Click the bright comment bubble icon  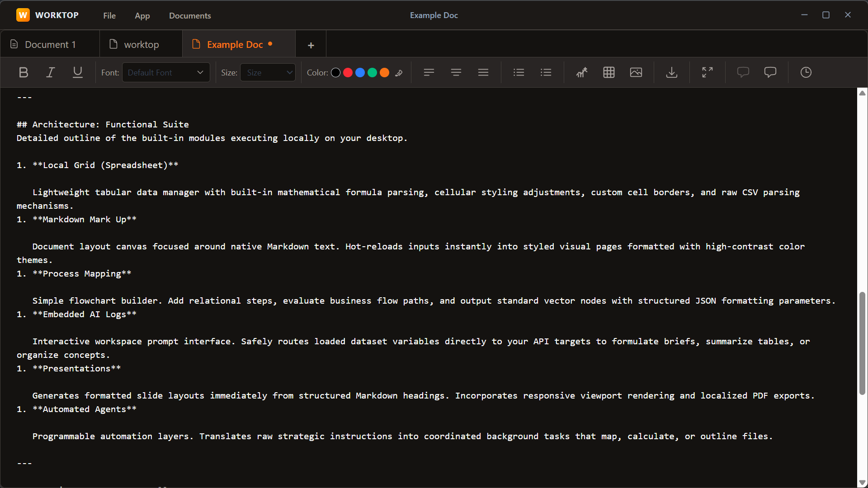pos(770,72)
